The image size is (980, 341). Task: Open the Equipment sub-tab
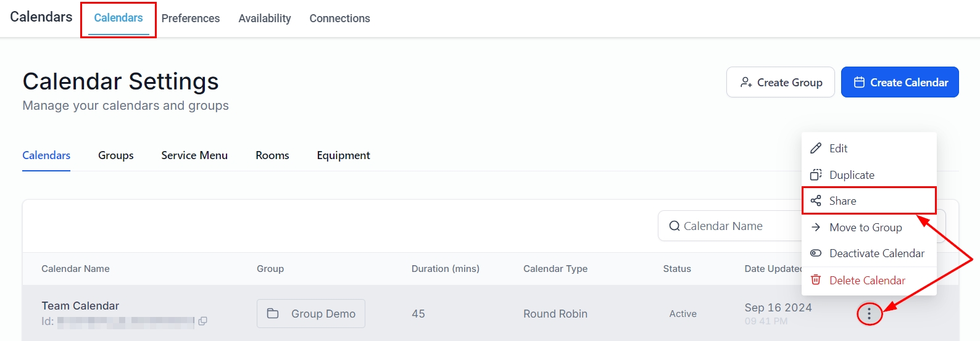coord(343,155)
